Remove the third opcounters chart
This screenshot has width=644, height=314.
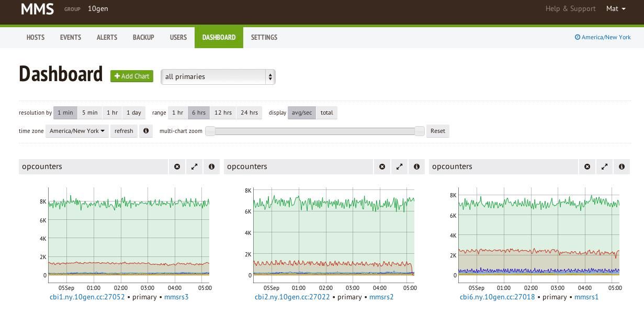(587, 166)
